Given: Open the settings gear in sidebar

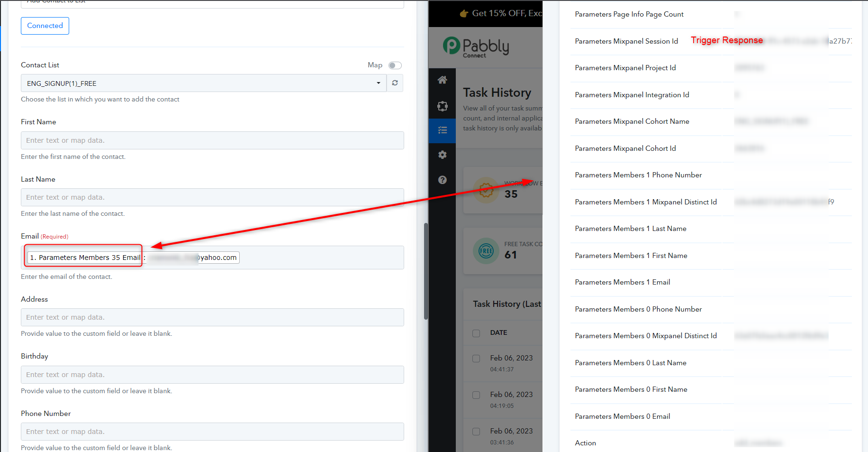Looking at the screenshot, I should point(442,155).
